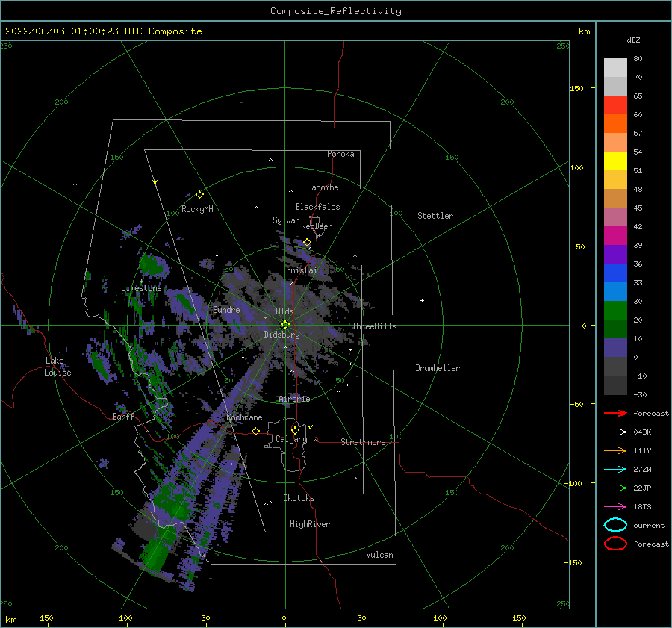
Task: Click the RockyMH label
Action: coord(197,209)
